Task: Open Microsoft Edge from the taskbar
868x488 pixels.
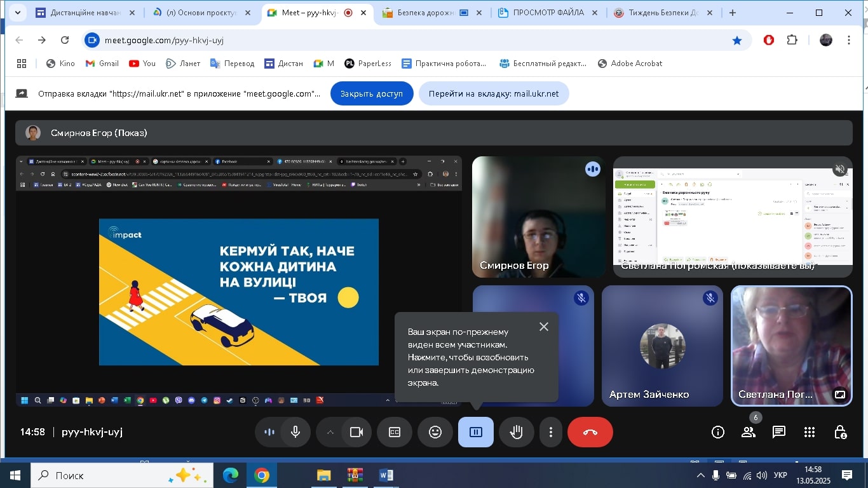Action: coord(231,475)
